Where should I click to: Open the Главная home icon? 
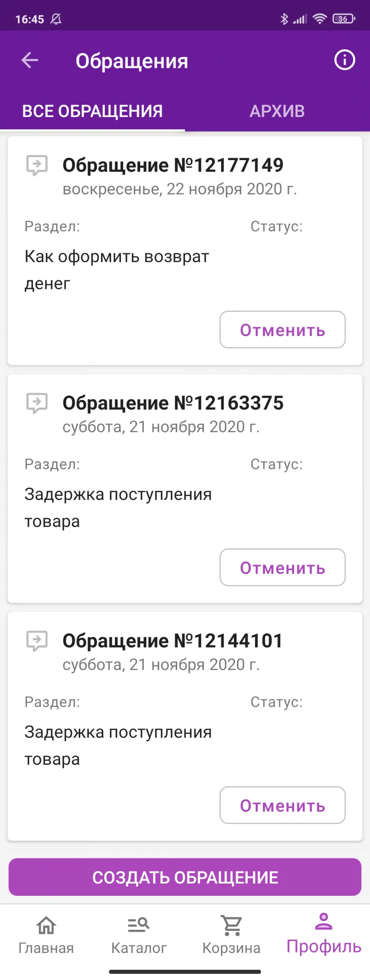pyautogui.click(x=46, y=925)
